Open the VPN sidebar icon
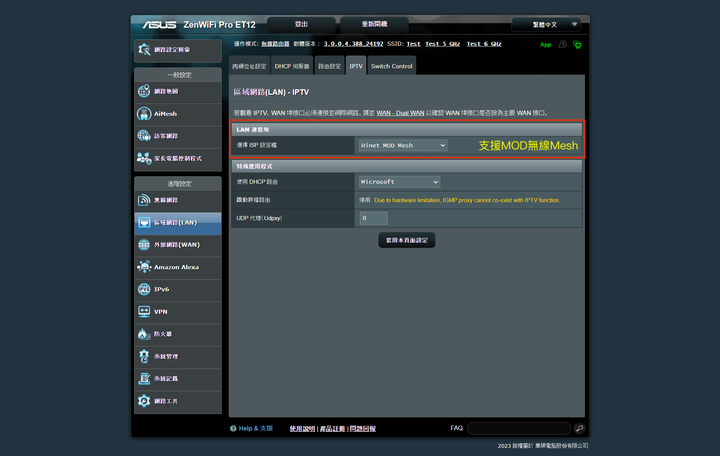This screenshot has width=720, height=456. point(144,312)
